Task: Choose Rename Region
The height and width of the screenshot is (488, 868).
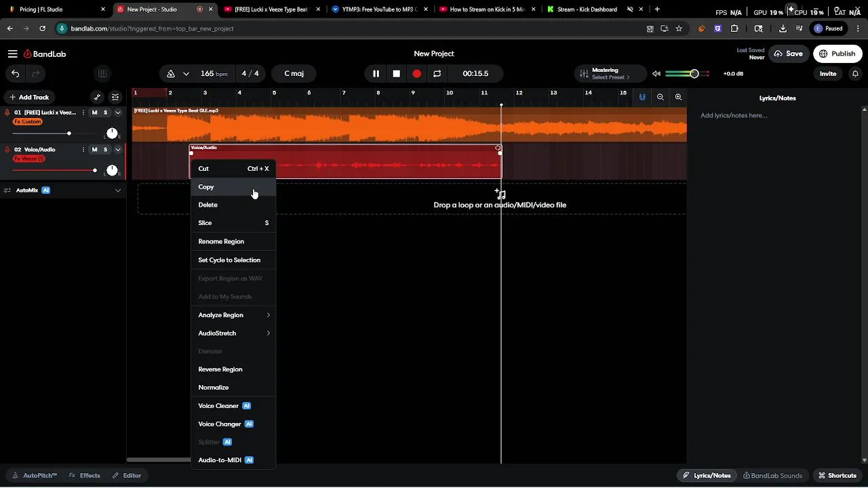Action: pyautogui.click(x=233, y=241)
